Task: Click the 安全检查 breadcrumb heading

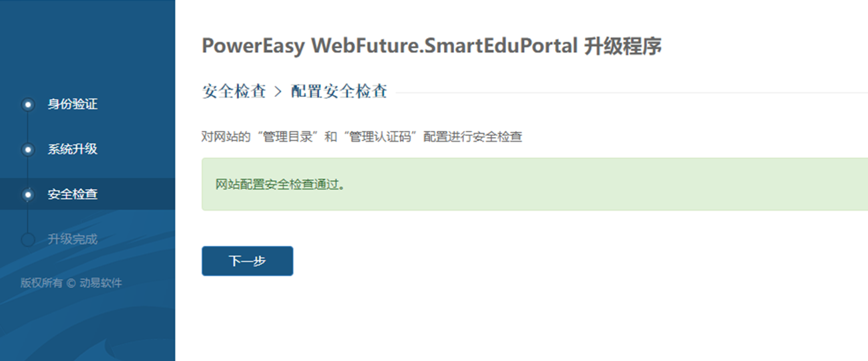Action: [234, 92]
